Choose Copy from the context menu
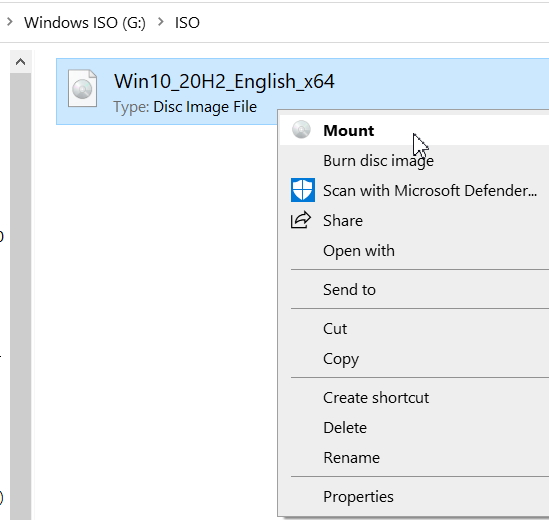Screen dimensions: 549x520 (414, 359)
